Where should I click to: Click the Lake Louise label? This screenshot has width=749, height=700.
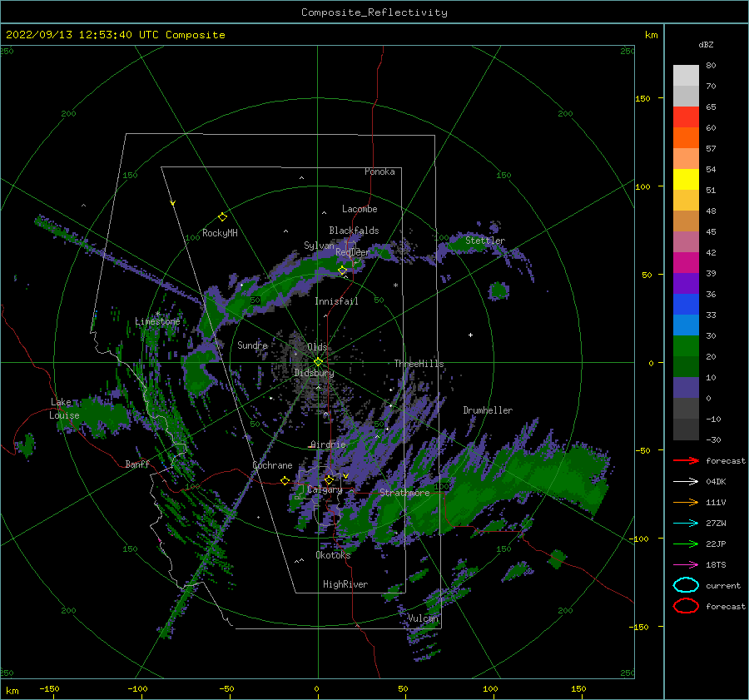click(x=64, y=409)
